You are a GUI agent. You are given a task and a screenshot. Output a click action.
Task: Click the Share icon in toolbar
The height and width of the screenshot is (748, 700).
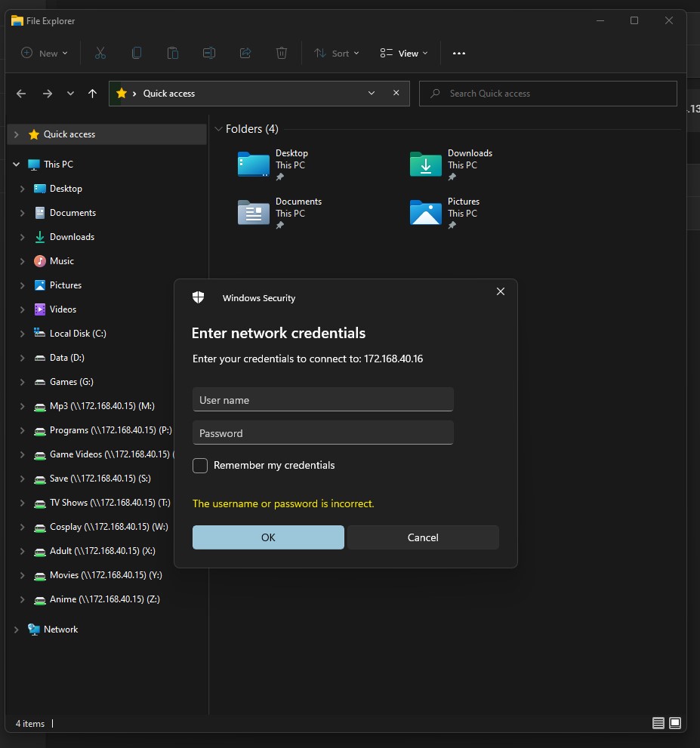click(245, 53)
